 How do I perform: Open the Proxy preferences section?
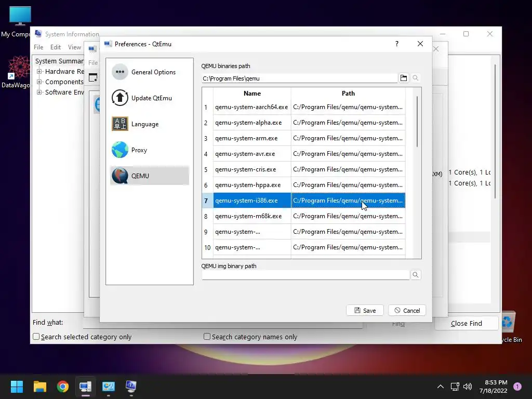click(149, 150)
